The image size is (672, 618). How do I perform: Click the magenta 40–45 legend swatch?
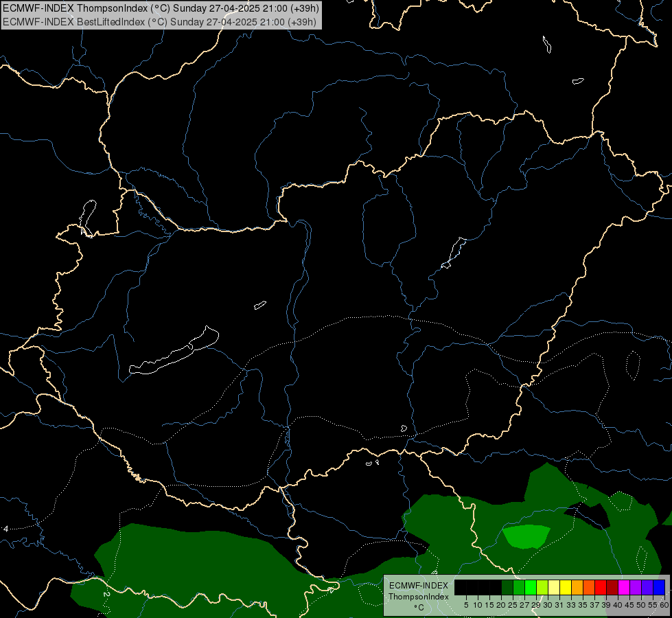pyautogui.click(x=624, y=587)
